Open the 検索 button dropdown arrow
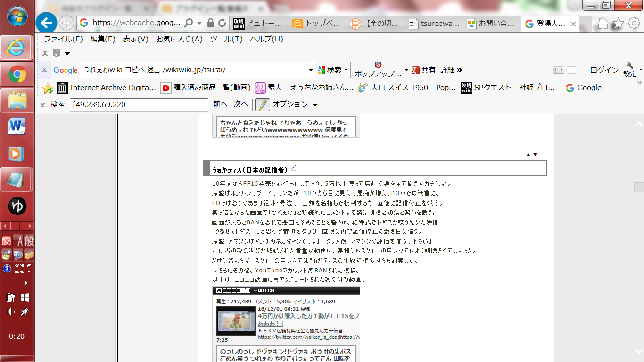 click(x=346, y=70)
